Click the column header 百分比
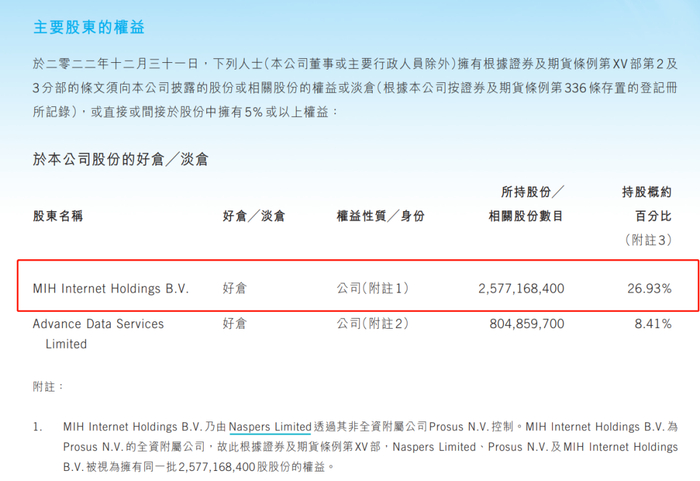Image resolution: width=700 pixels, height=481 pixels. tap(653, 216)
